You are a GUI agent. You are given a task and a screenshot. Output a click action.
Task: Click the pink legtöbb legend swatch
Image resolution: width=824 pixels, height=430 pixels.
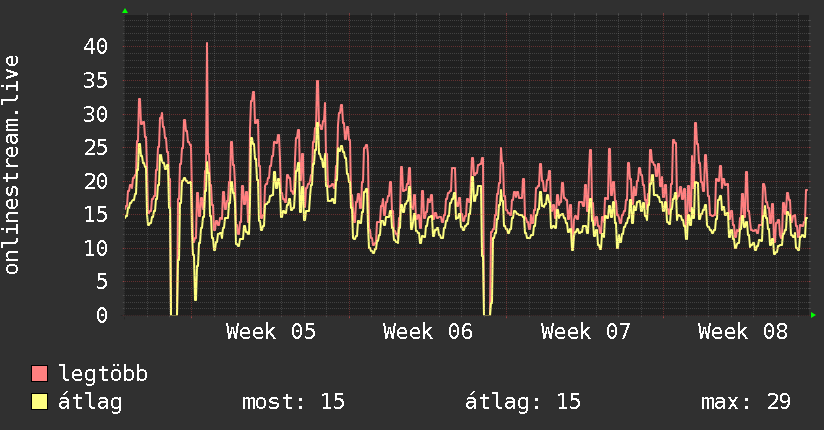39,373
